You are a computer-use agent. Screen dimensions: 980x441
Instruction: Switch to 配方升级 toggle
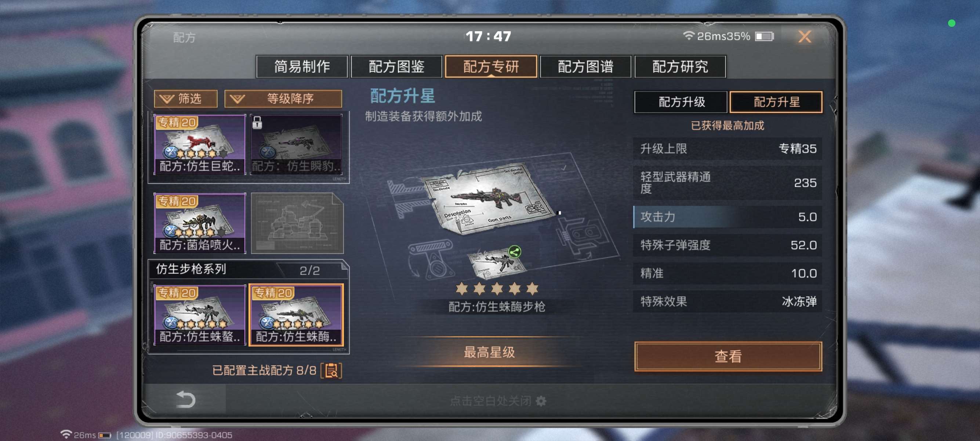[x=681, y=102]
